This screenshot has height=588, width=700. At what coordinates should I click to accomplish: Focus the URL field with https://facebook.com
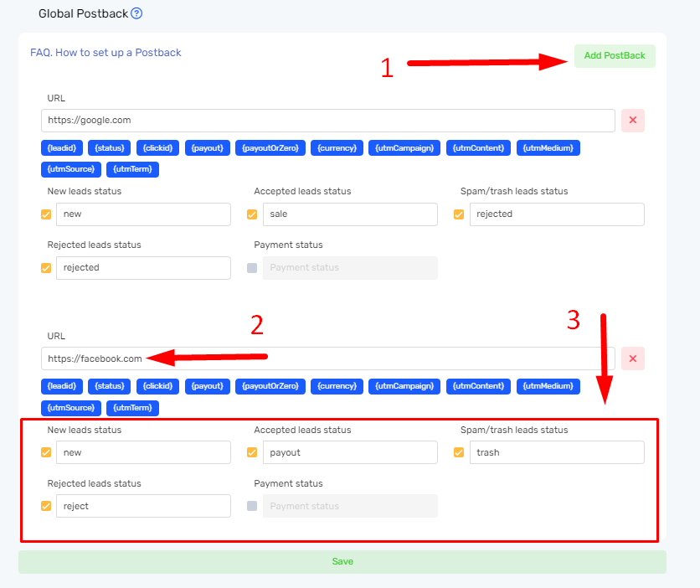coord(327,358)
